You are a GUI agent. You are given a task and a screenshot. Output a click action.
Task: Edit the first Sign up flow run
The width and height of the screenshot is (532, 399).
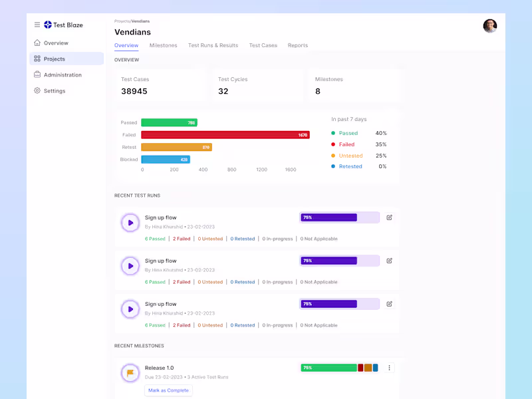[389, 217]
